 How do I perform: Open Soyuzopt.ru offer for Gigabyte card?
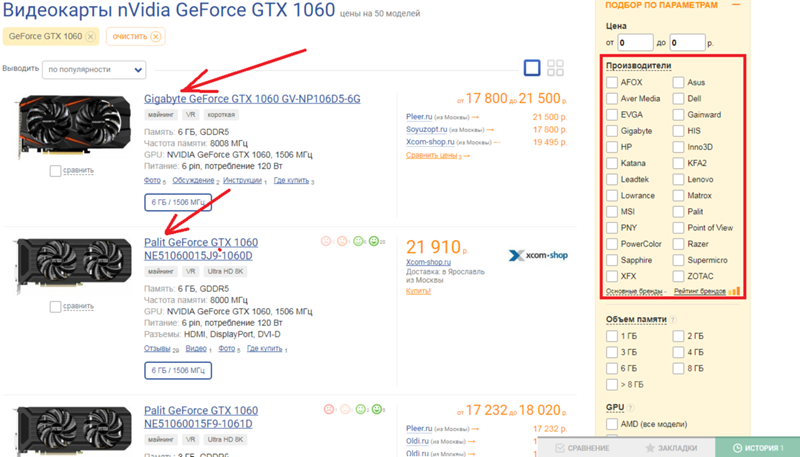427,130
